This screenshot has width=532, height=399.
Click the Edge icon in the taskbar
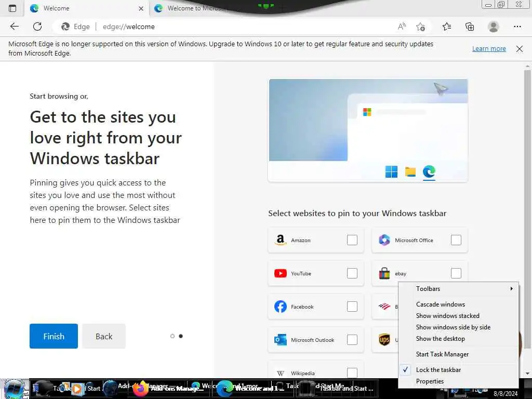pos(224,389)
